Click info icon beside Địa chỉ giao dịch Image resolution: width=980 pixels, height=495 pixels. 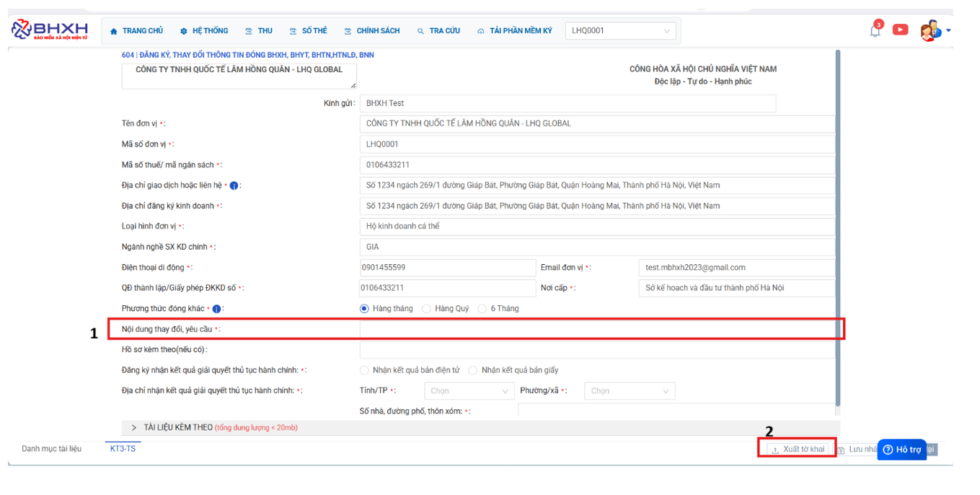[x=234, y=185]
